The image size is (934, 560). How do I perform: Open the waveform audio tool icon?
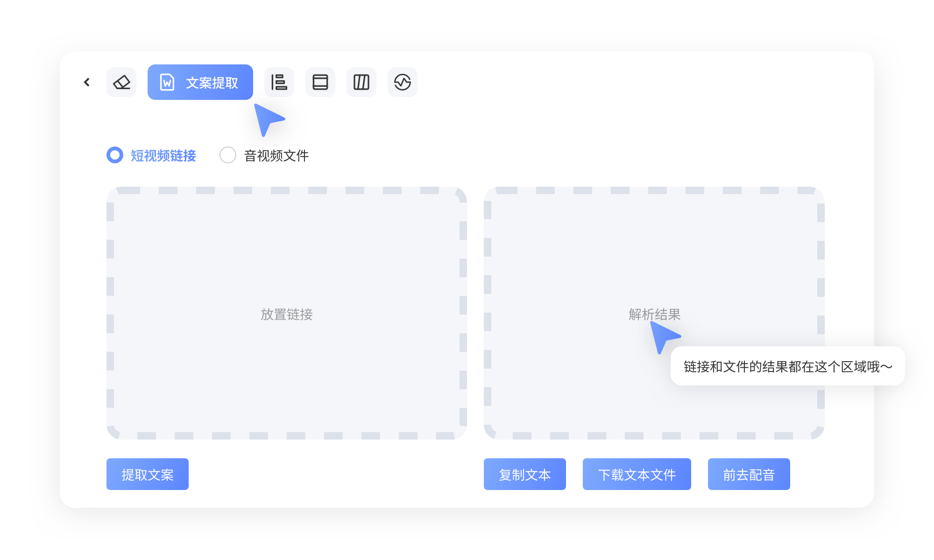point(402,82)
